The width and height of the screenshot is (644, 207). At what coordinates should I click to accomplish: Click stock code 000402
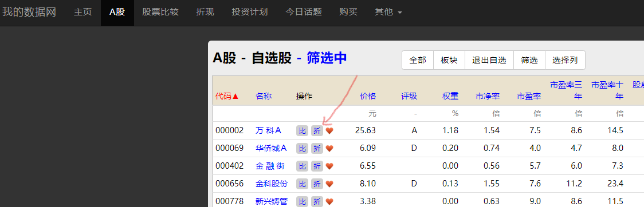click(230, 166)
